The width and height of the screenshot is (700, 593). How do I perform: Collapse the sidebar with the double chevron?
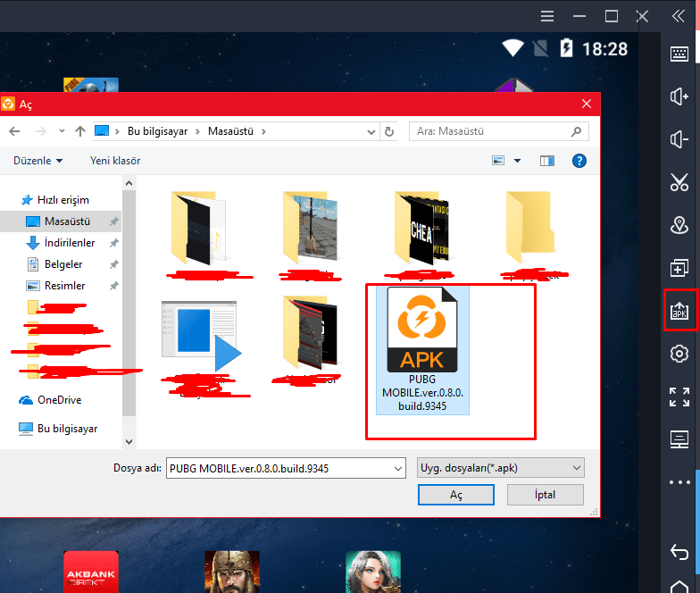click(x=679, y=16)
